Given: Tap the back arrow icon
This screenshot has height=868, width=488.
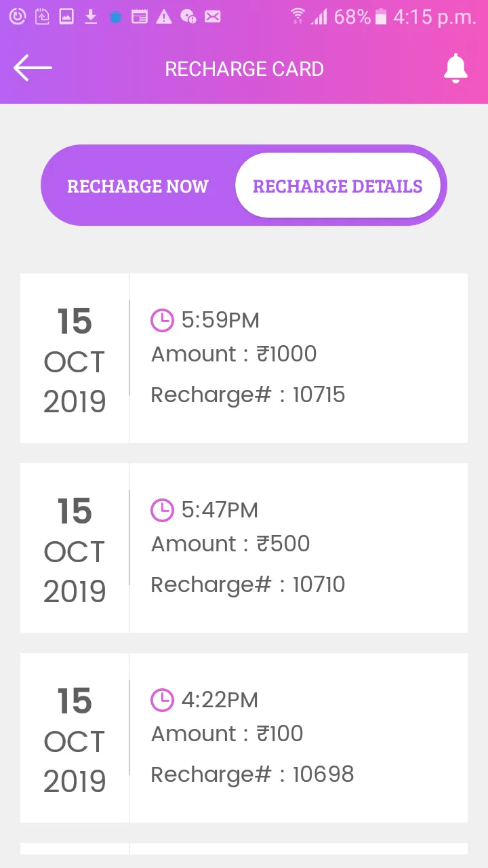Looking at the screenshot, I should tap(33, 68).
